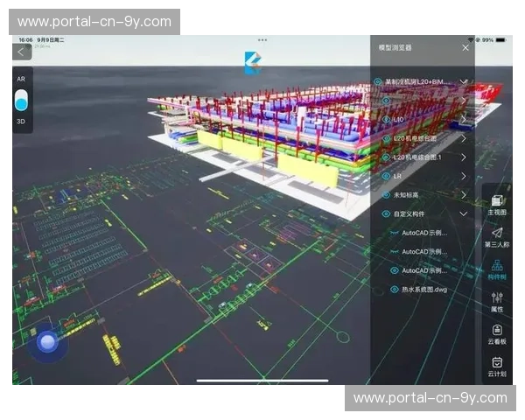
Task: Expand the L20 机电综合图.1 node
Action: (464, 157)
